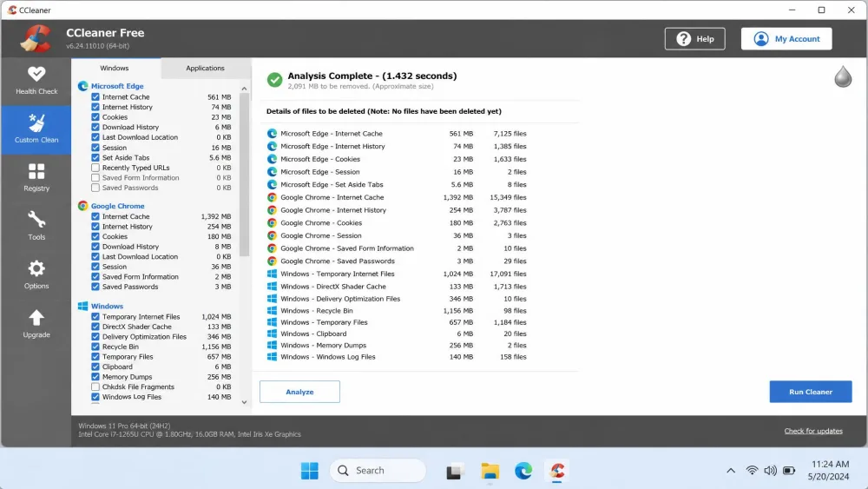The image size is (868, 489).
Task: Enable Edge Recently Typed URLs checkbox
Action: click(x=95, y=168)
